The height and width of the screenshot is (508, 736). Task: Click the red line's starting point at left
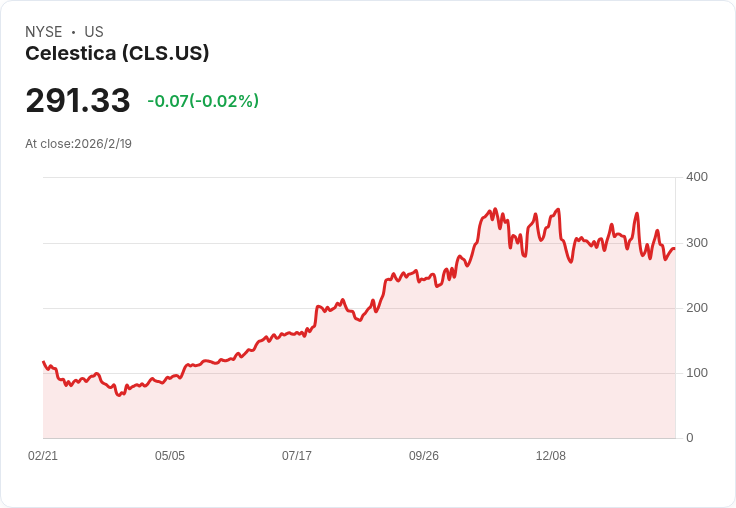coord(44,362)
